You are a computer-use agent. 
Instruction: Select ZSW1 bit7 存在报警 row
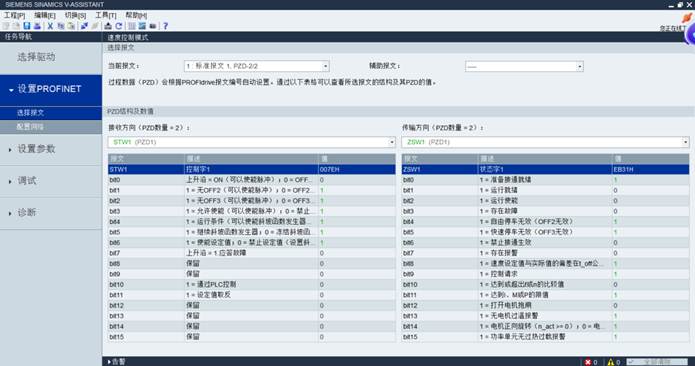[545, 253]
